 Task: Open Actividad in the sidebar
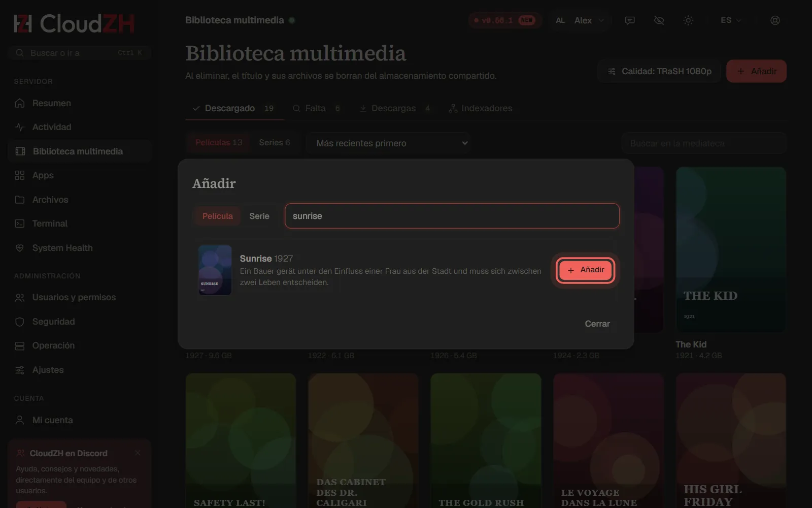pyautogui.click(x=80, y=127)
